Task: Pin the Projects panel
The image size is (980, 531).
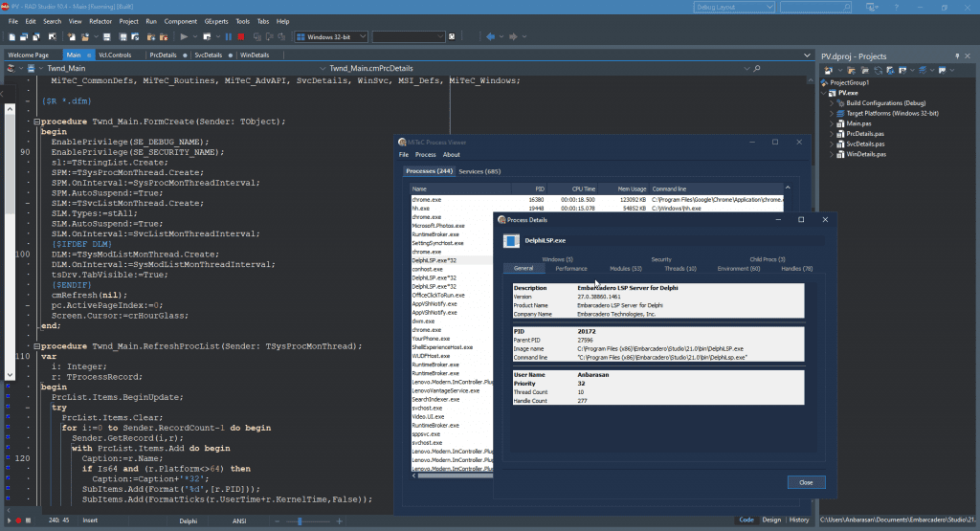Action: tap(957, 56)
